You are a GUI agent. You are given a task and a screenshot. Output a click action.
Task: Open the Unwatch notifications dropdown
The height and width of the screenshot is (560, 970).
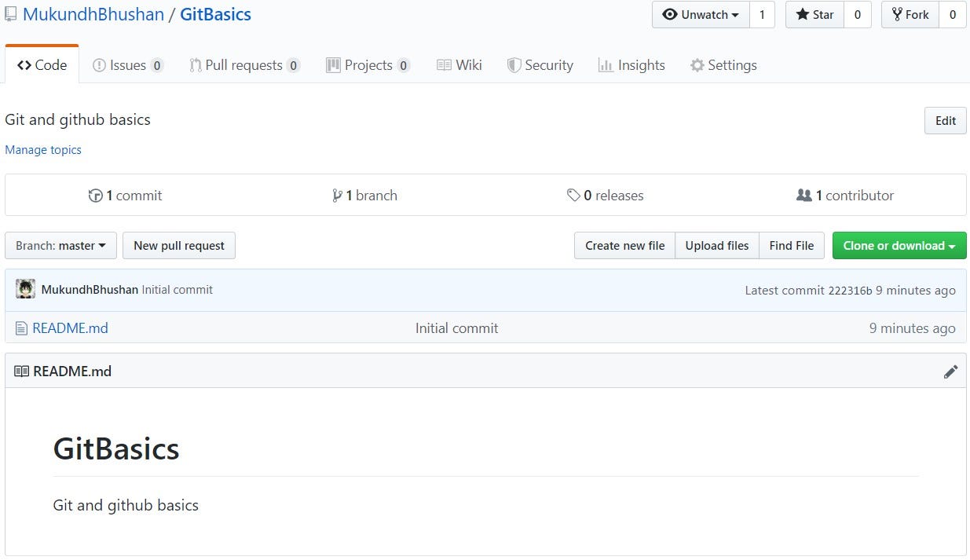[x=701, y=14]
